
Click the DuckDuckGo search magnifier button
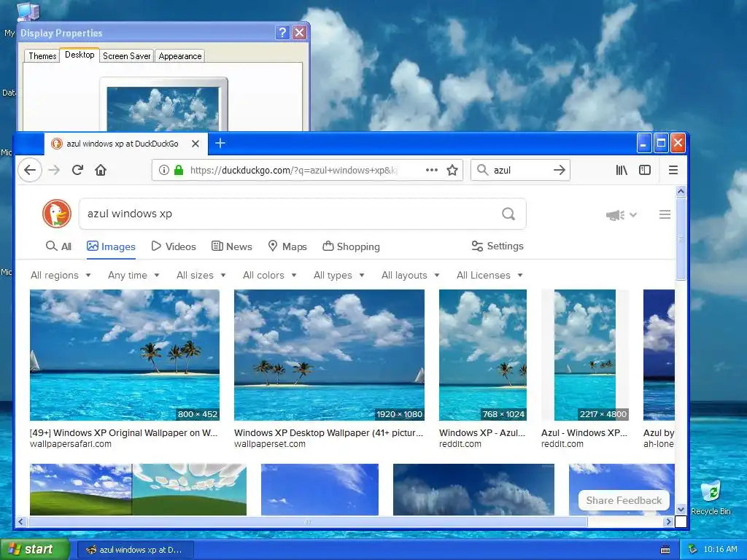tap(508, 214)
